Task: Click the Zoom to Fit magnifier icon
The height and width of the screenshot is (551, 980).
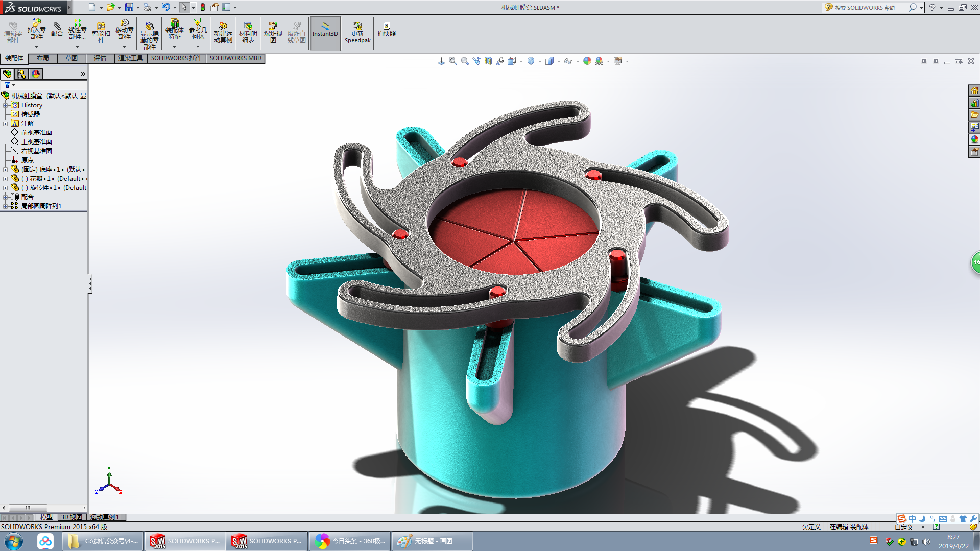Action: [x=452, y=61]
